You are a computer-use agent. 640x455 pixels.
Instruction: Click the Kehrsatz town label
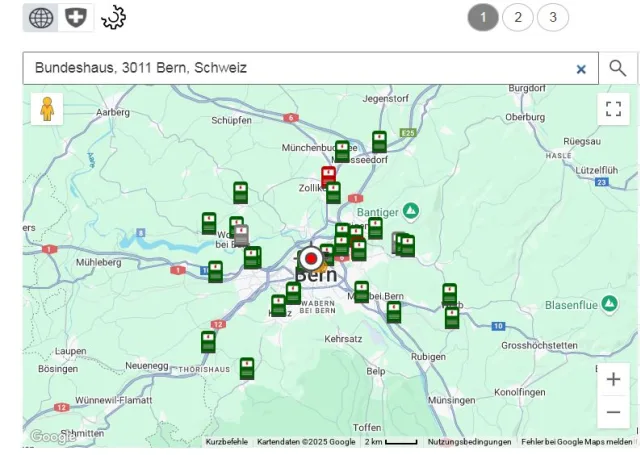coord(343,339)
